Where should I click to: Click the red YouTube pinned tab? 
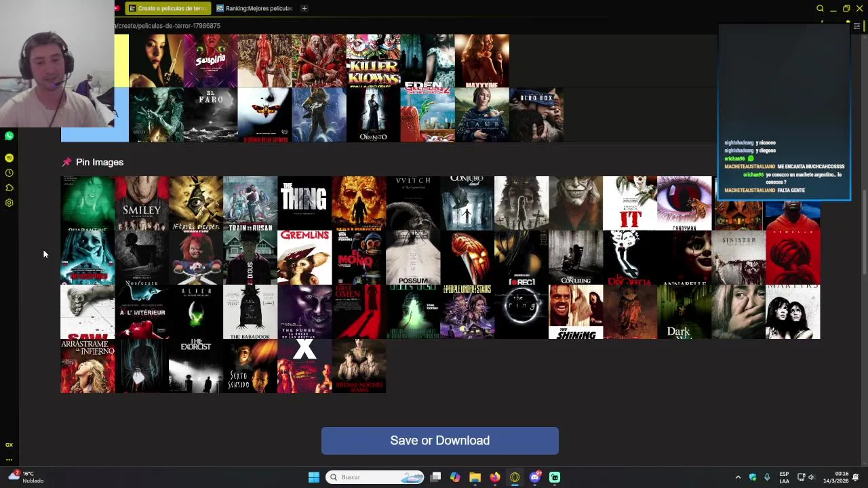(117, 8)
